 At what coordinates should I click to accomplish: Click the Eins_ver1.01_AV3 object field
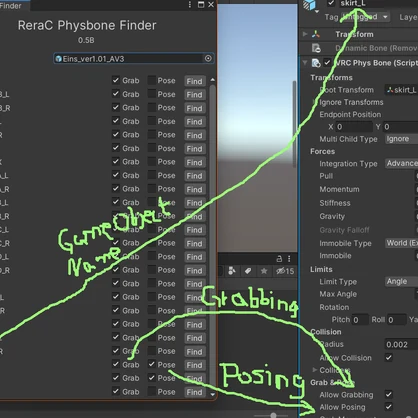(x=133, y=59)
